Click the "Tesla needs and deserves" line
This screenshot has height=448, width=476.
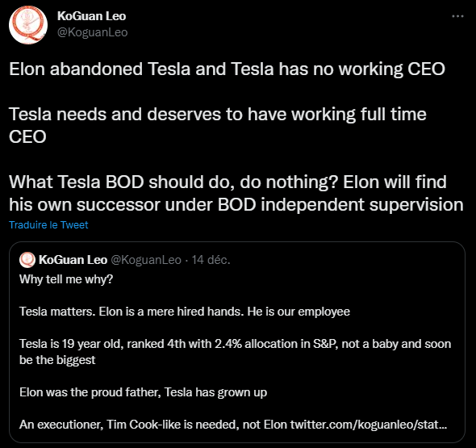[218, 115]
